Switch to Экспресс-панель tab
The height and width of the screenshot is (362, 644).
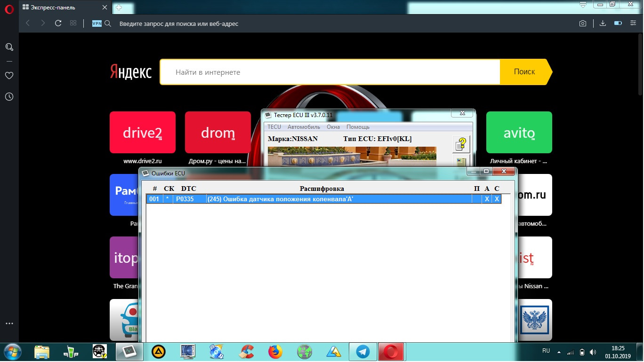tap(65, 8)
